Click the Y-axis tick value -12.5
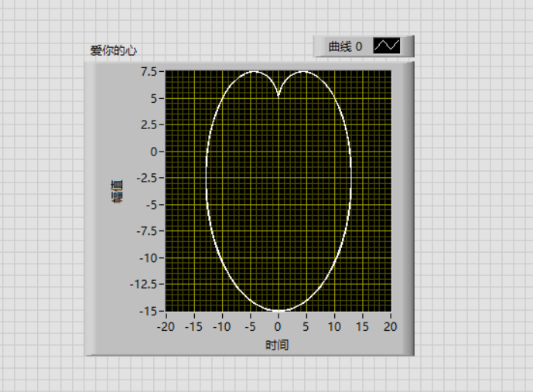The image size is (533, 392). click(x=143, y=285)
